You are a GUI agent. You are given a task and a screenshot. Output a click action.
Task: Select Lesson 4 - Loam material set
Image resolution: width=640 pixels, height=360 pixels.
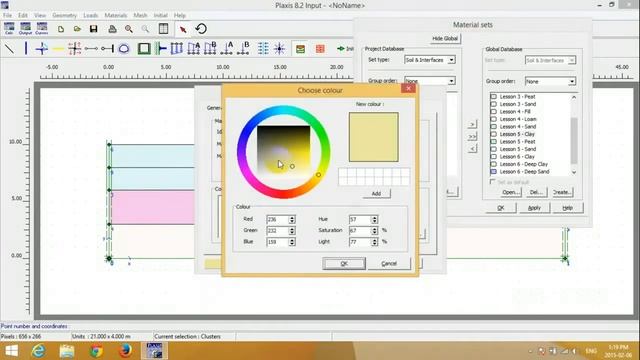[x=518, y=119]
